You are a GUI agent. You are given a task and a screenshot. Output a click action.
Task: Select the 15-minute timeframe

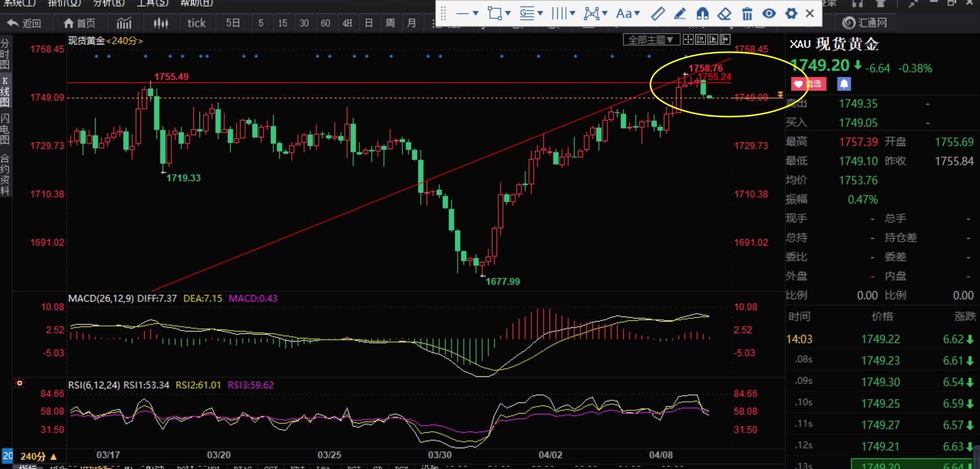(282, 23)
